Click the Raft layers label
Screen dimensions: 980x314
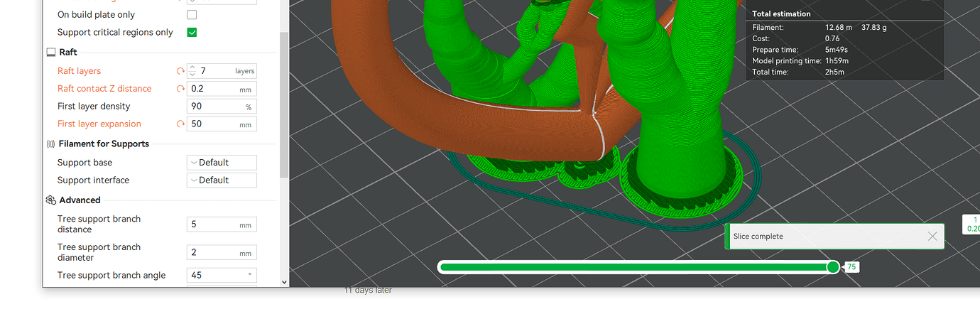coord(79,71)
